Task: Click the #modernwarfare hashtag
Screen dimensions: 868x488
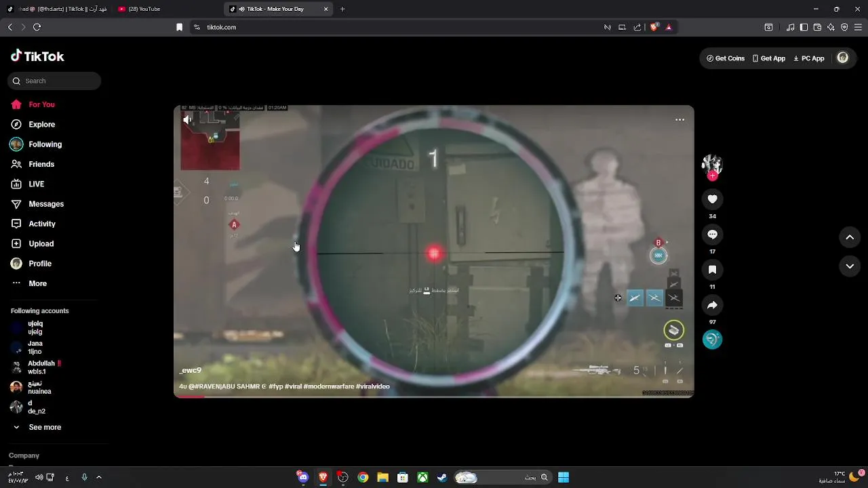Action: pyautogui.click(x=328, y=386)
